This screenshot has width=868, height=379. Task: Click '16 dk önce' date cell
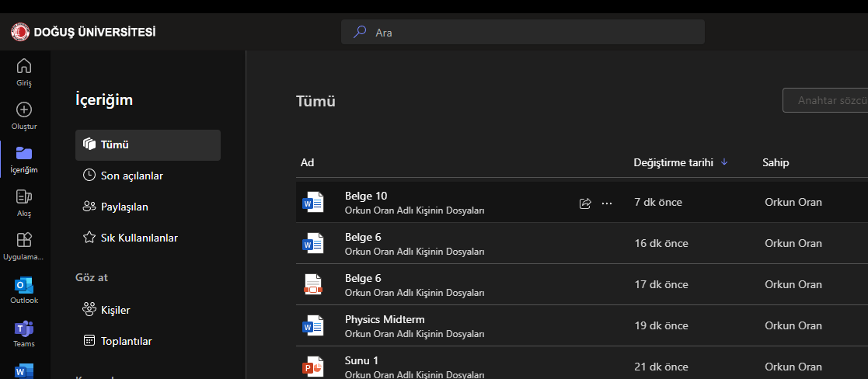(x=661, y=243)
